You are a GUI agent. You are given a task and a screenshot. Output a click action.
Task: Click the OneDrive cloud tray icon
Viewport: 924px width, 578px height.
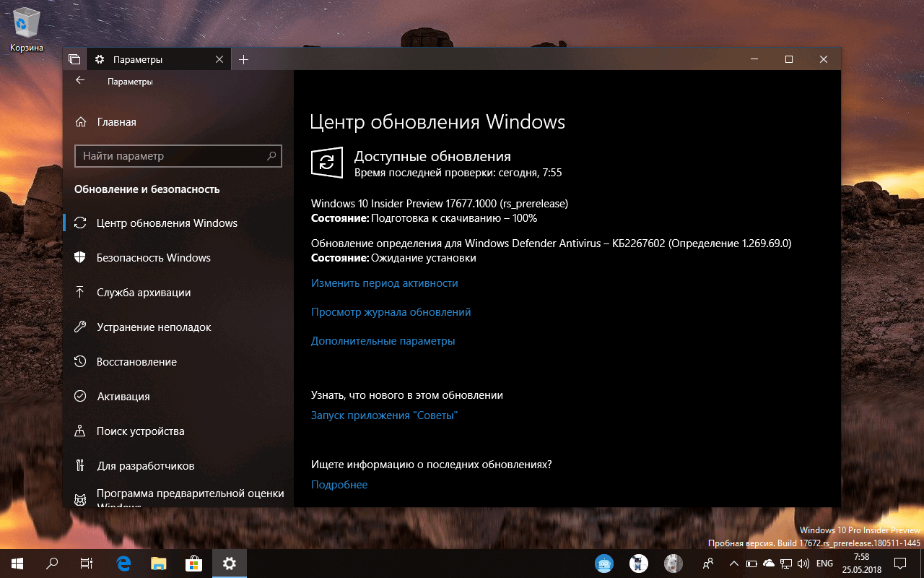(x=769, y=564)
